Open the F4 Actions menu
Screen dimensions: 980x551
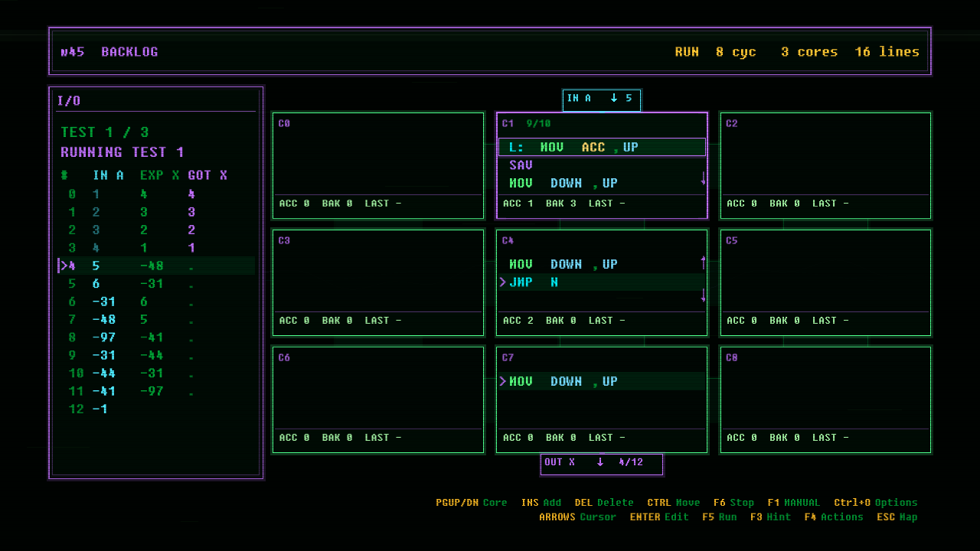[834, 517]
